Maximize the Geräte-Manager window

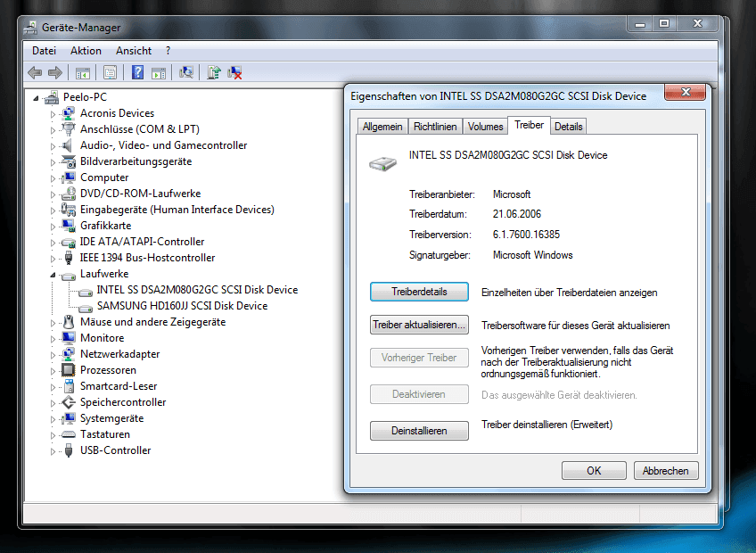click(x=664, y=23)
